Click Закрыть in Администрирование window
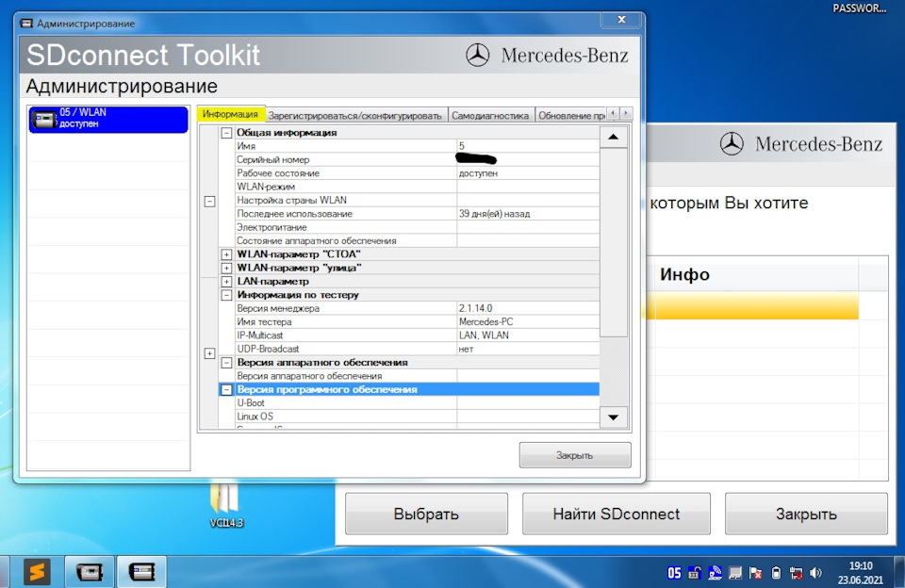 (x=575, y=455)
